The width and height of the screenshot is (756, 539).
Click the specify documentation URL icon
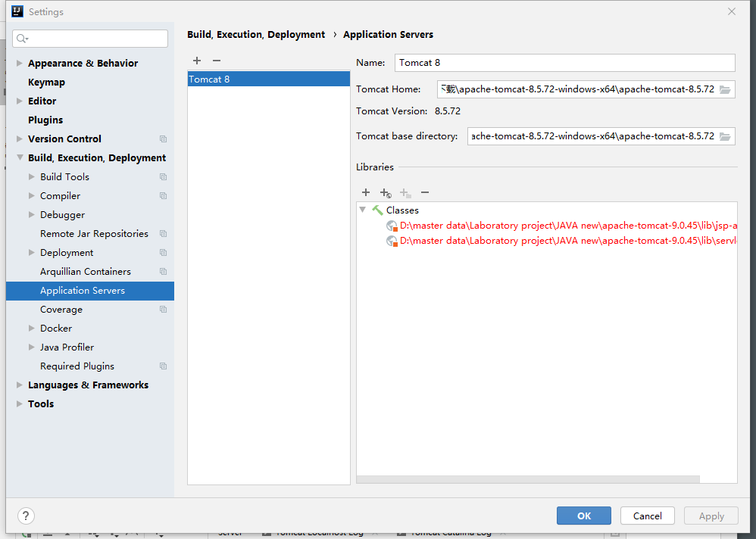click(386, 193)
